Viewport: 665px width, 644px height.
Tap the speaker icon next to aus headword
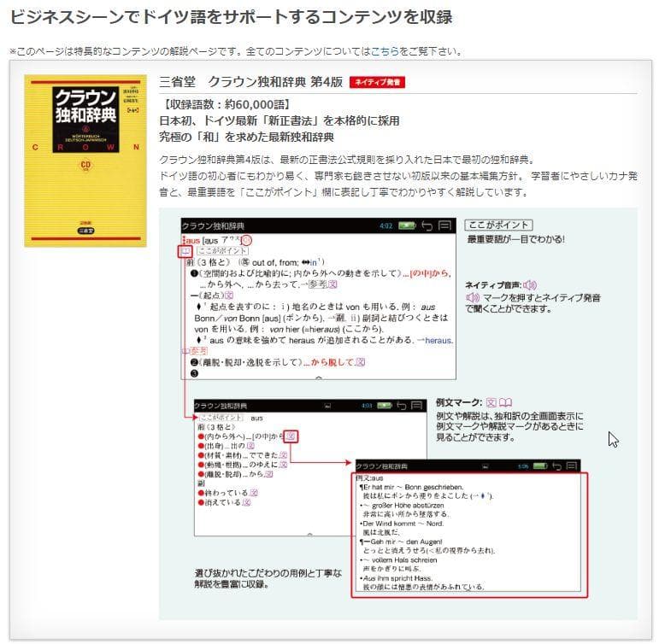246,241
